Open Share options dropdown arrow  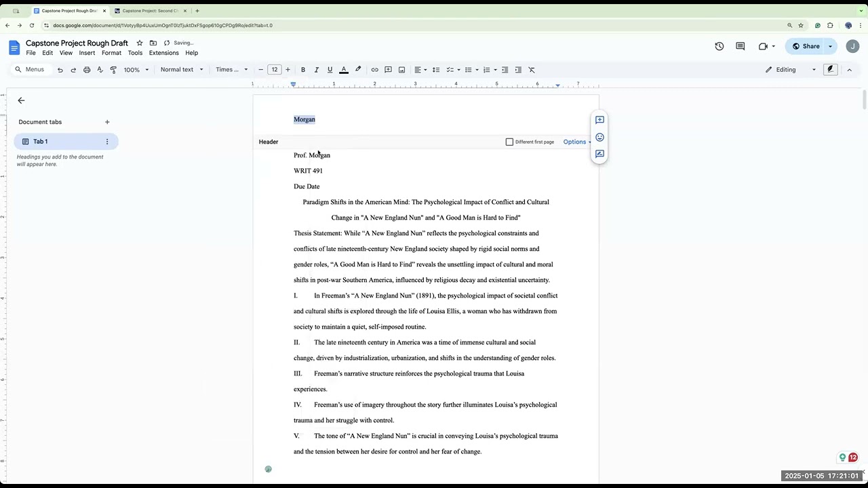pos(831,46)
